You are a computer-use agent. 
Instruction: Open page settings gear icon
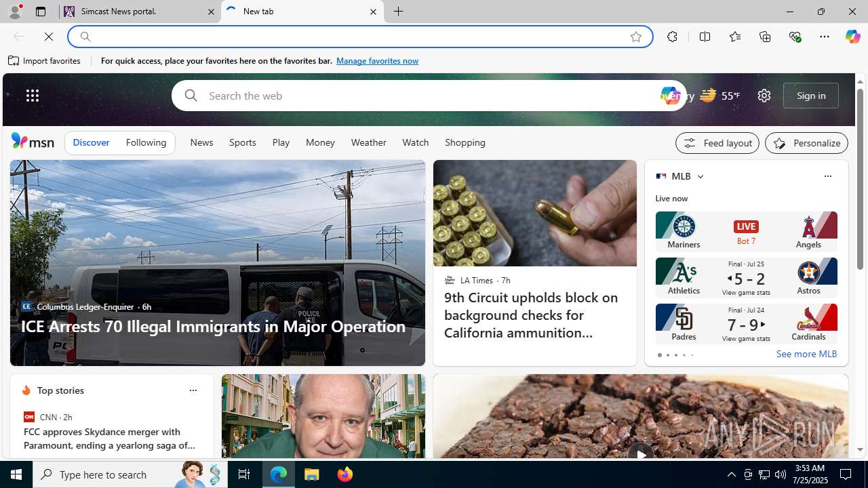(764, 96)
